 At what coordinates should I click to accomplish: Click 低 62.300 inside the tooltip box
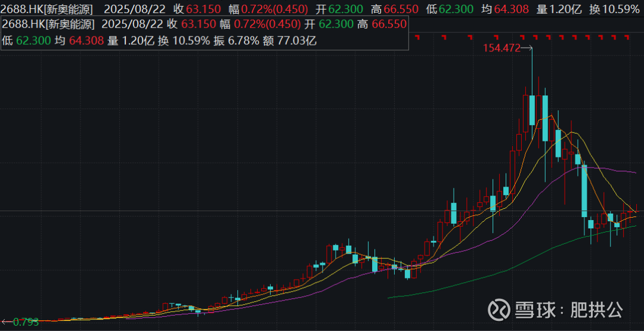pyautogui.click(x=27, y=41)
